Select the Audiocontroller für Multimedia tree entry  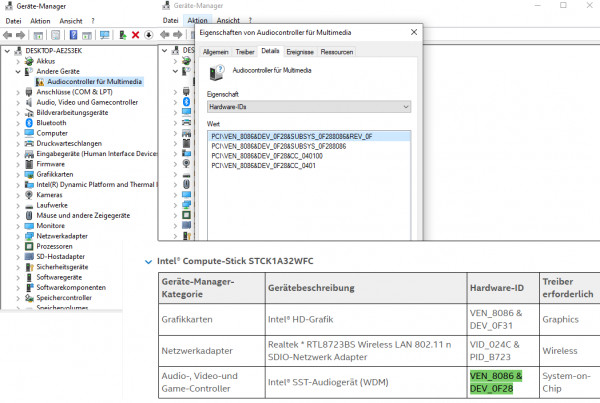click(x=95, y=82)
